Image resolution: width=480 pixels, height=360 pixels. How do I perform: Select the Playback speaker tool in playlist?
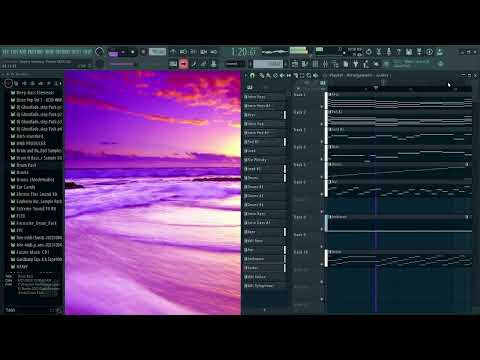pyautogui.click(x=315, y=76)
